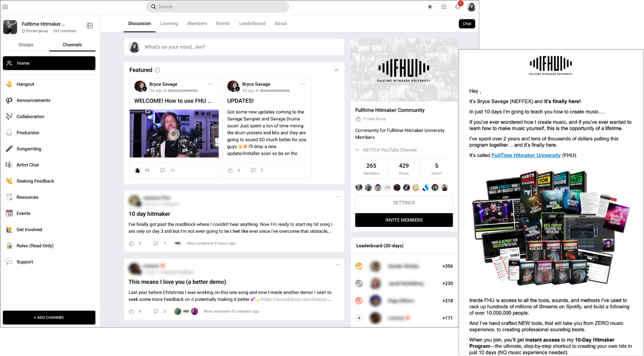Click the Announcements link on WELCOME post
644x356 pixels.
[x=183, y=90]
